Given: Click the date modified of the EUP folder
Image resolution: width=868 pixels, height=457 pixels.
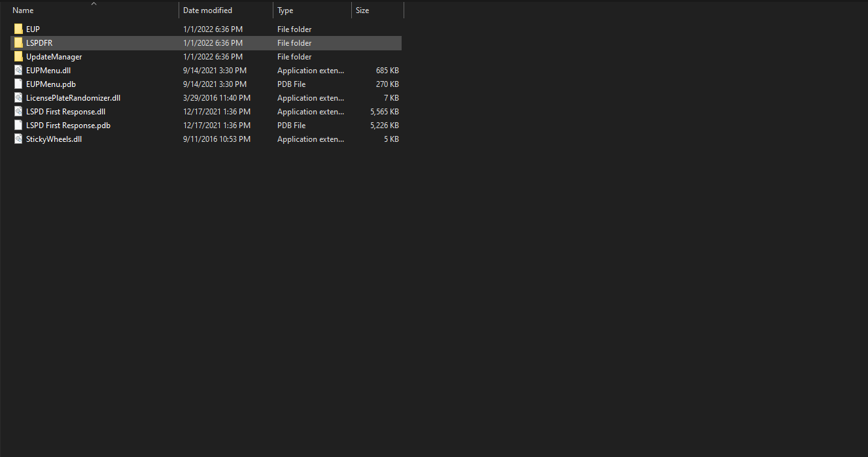Looking at the screenshot, I should pos(213,29).
